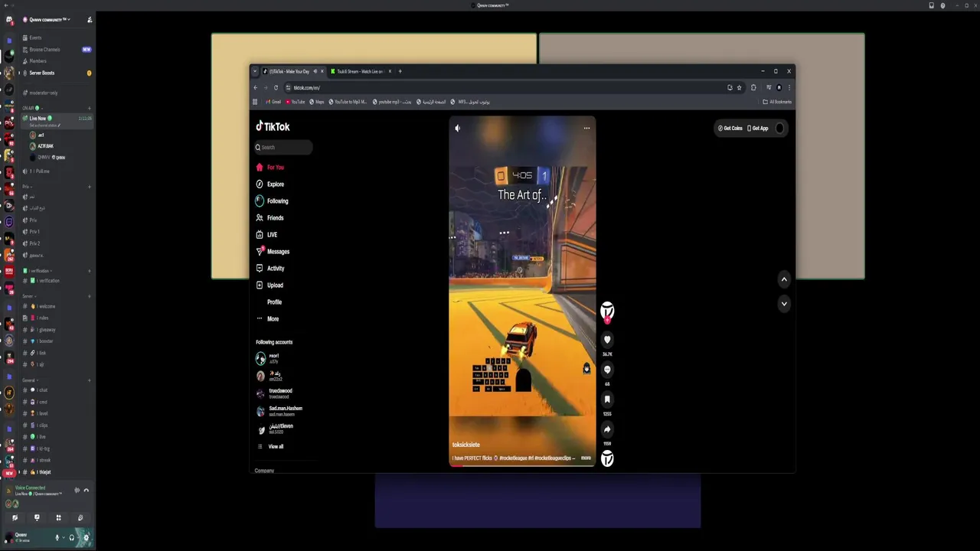The width and height of the screenshot is (980, 551).
Task: Open Maps bookmark
Action: tap(317, 102)
